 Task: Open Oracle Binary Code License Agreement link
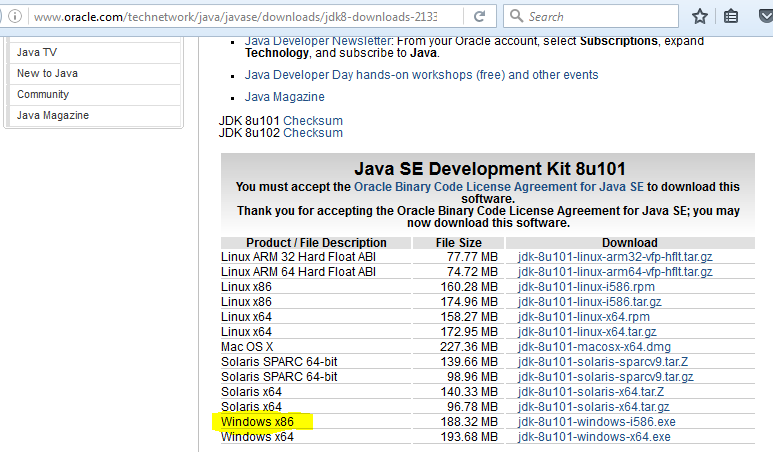(x=499, y=187)
